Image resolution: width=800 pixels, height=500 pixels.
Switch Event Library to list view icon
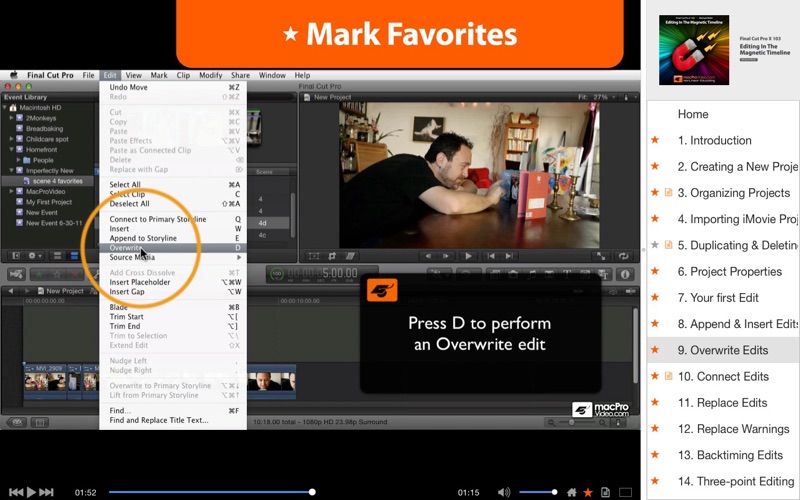pos(74,256)
